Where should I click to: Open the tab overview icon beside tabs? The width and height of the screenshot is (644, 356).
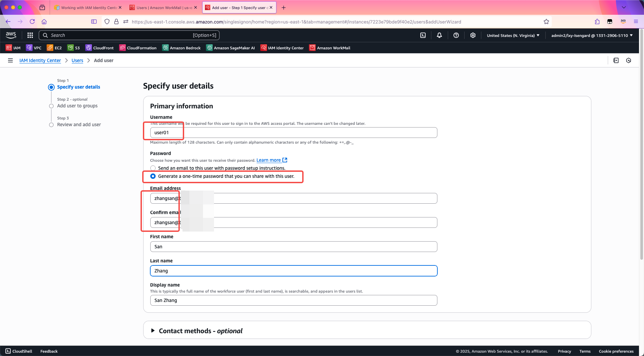(42, 7)
